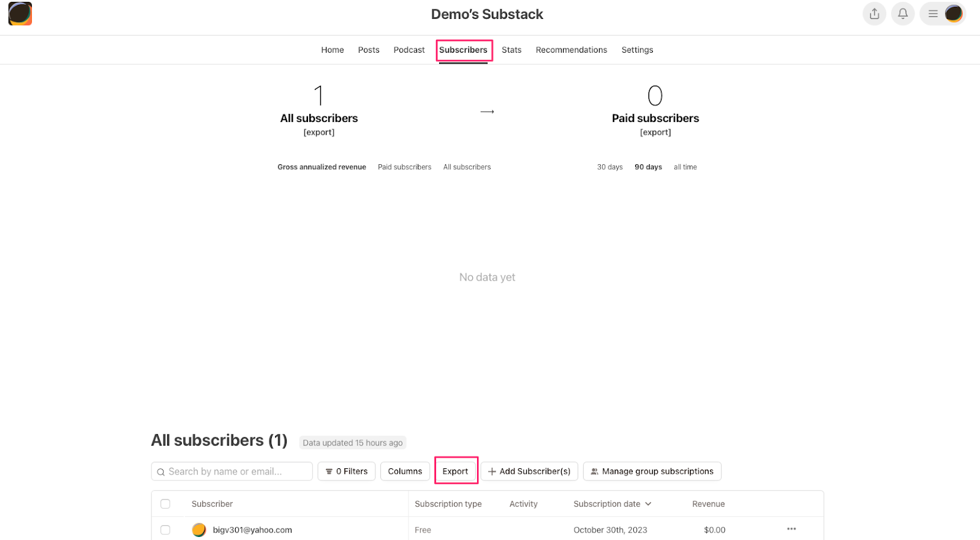Select the 30 days range option
Screen dimensions: 980x540
click(609, 167)
